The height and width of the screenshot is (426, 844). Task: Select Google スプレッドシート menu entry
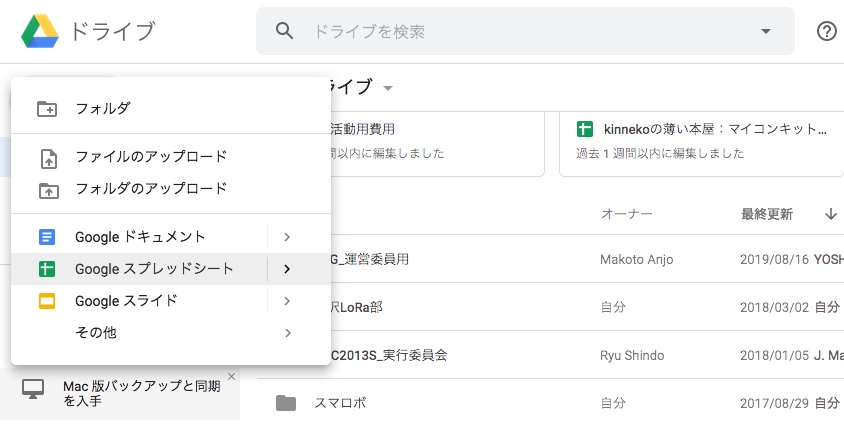154,269
